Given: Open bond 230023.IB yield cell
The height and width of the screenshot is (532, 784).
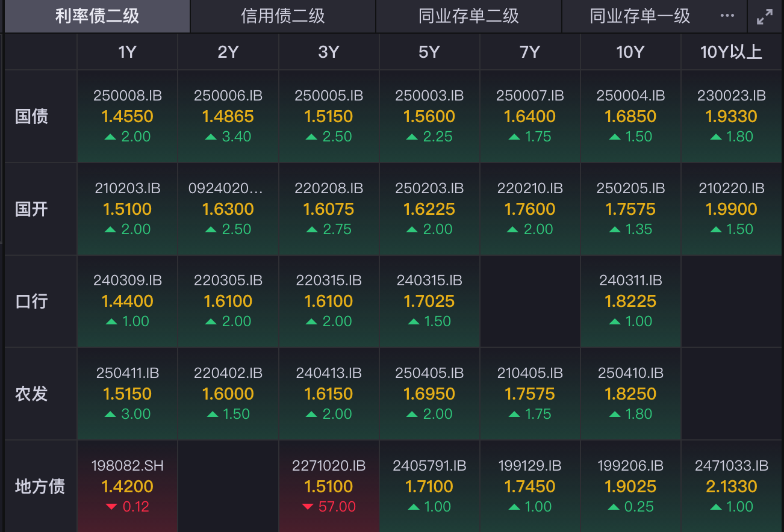Looking at the screenshot, I should (x=732, y=116).
